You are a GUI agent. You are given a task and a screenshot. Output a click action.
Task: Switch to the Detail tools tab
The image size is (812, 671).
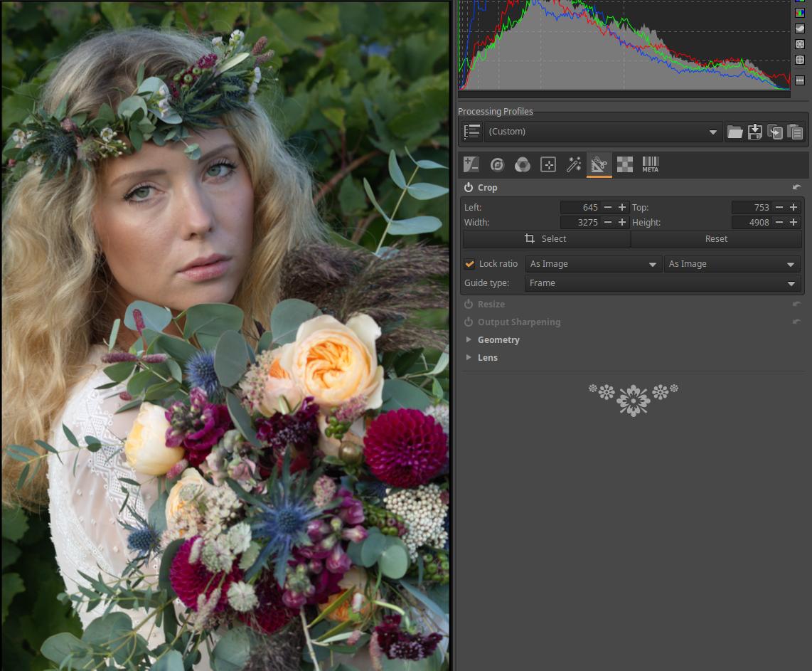click(x=496, y=165)
